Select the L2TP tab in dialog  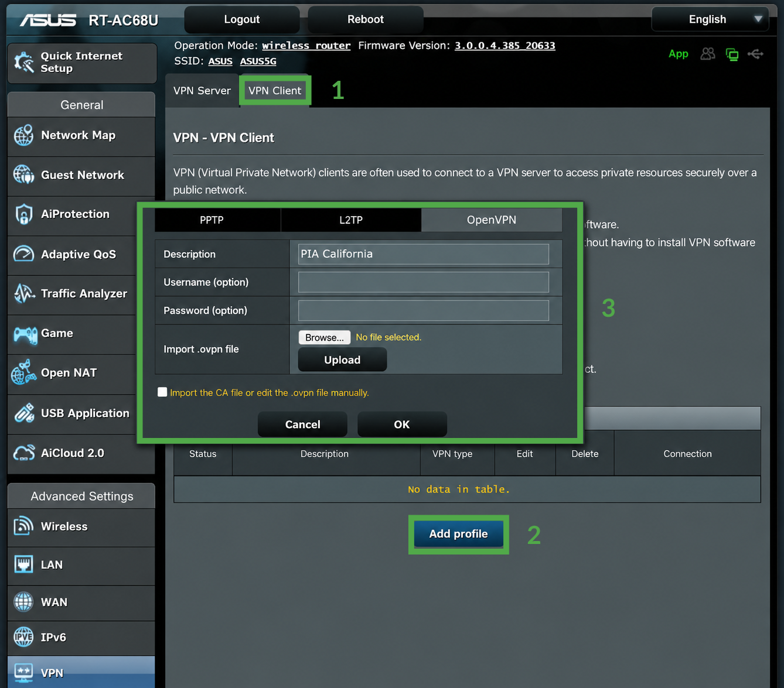[x=351, y=220]
